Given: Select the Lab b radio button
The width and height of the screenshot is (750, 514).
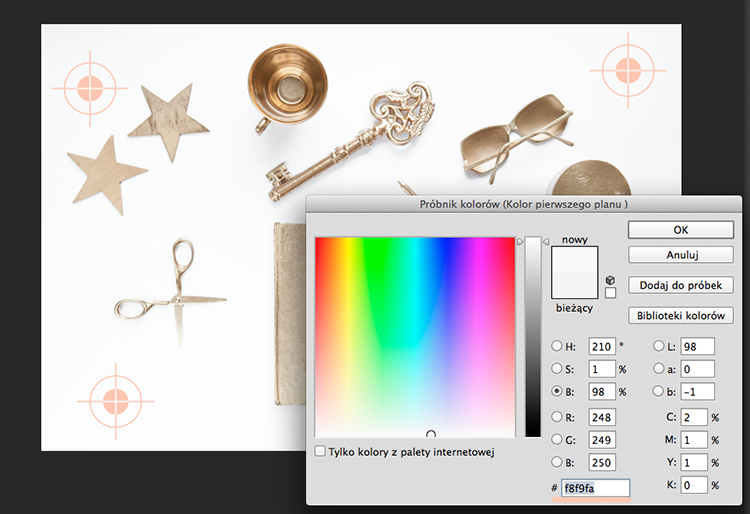Looking at the screenshot, I should click(x=659, y=391).
